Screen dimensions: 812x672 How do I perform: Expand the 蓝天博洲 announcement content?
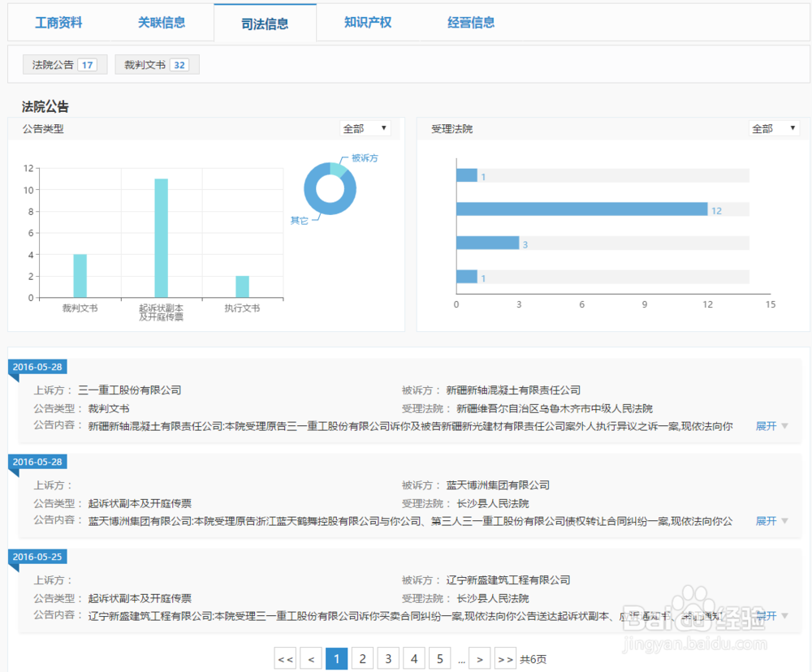tap(768, 520)
